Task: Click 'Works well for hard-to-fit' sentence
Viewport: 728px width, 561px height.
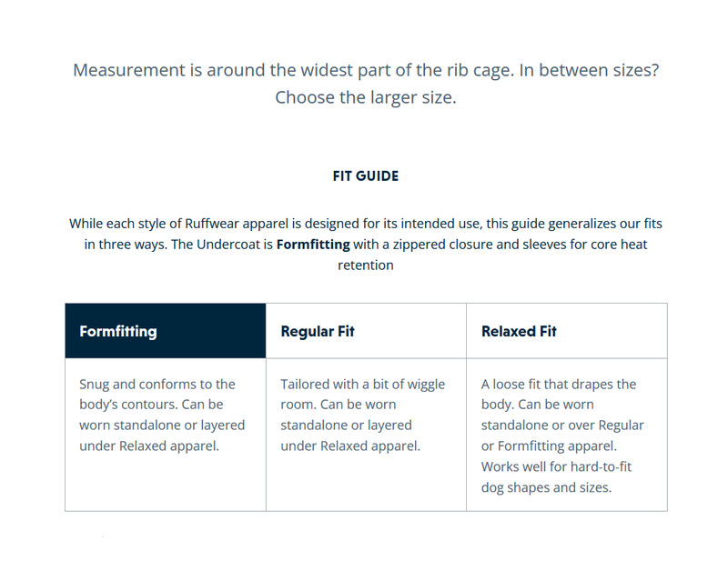Action: point(556,466)
